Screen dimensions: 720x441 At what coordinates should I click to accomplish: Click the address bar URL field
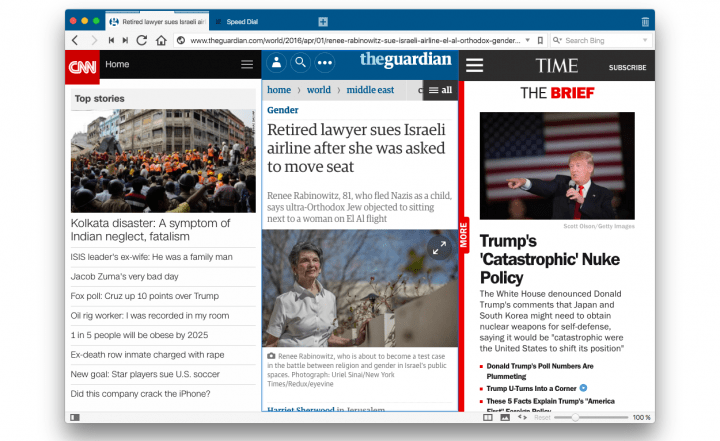(x=355, y=40)
